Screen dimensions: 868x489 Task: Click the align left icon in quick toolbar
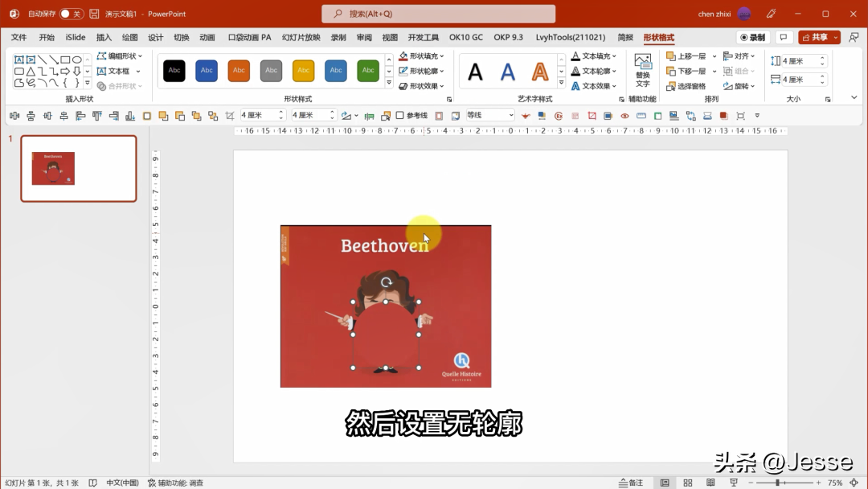(81, 115)
